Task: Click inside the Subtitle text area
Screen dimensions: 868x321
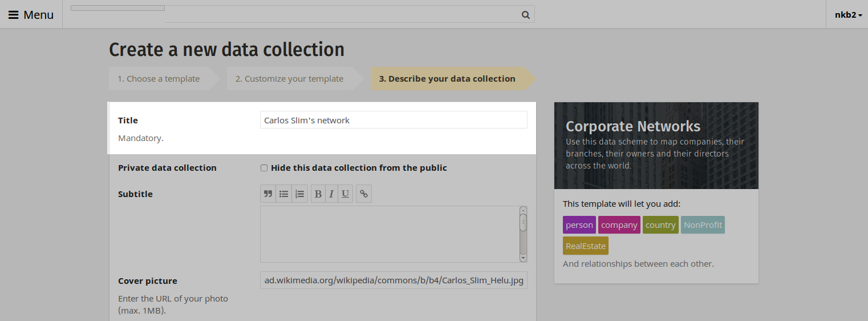Action: [x=390, y=234]
